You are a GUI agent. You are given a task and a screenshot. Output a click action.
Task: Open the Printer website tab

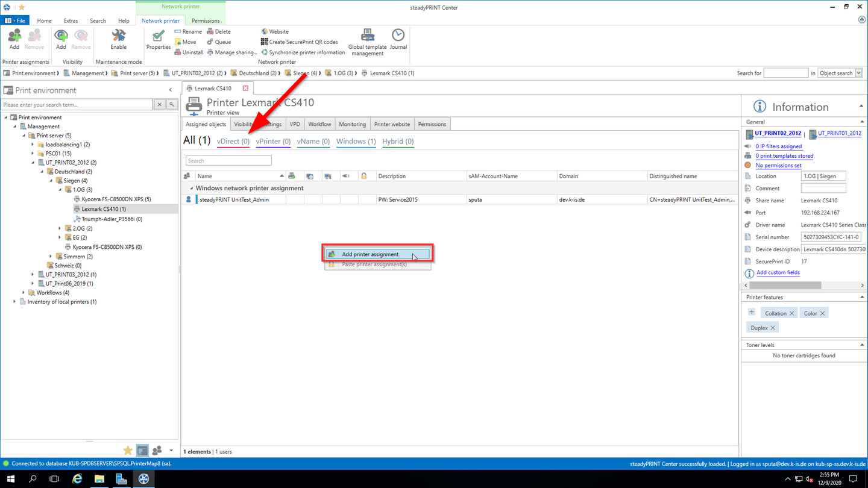[392, 124]
